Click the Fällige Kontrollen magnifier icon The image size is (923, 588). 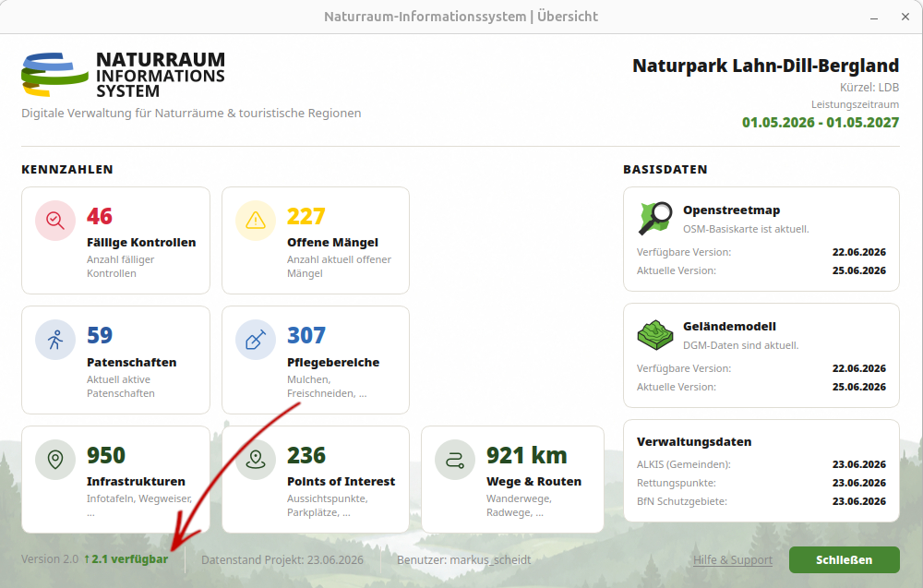point(55,221)
